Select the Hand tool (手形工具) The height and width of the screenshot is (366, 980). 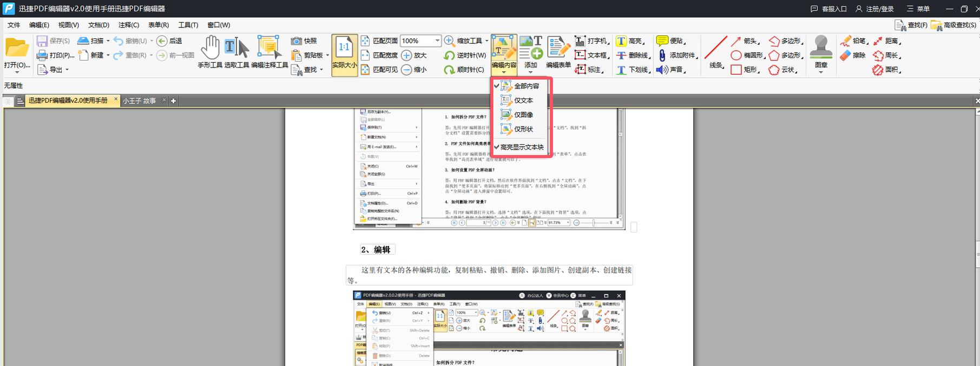210,52
